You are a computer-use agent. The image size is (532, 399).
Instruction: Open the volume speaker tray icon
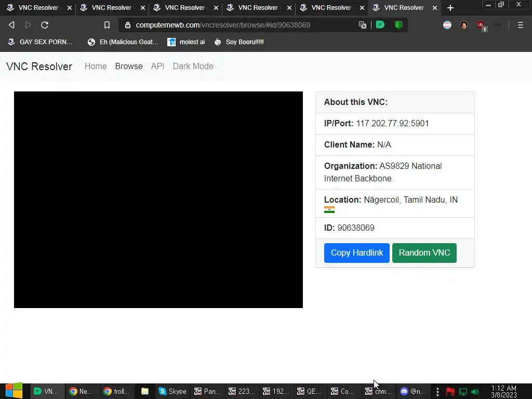click(x=475, y=392)
